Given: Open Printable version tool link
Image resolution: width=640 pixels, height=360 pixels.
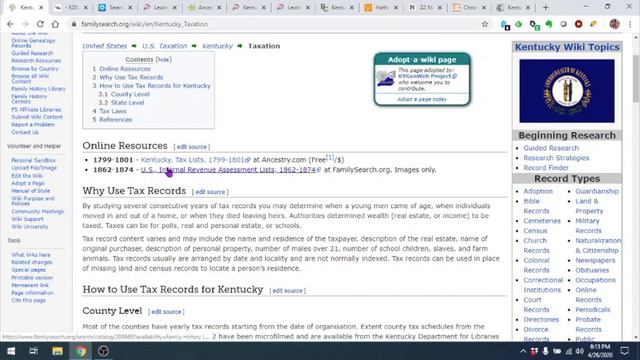Looking at the screenshot, I should 32,278.
